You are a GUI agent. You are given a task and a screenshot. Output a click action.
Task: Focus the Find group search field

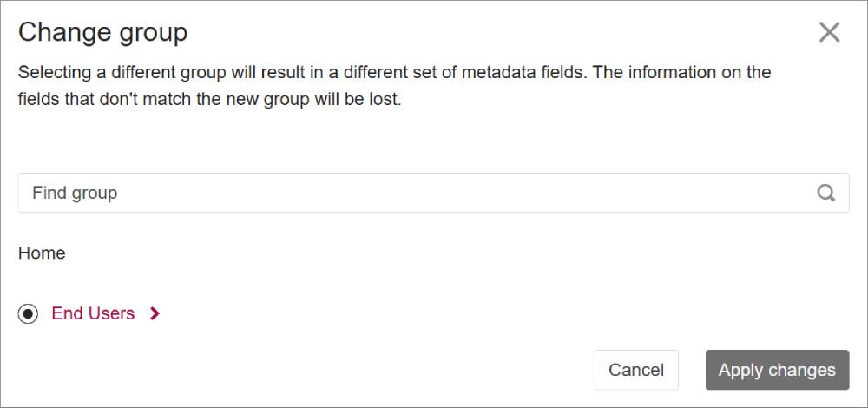pos(417,193)
